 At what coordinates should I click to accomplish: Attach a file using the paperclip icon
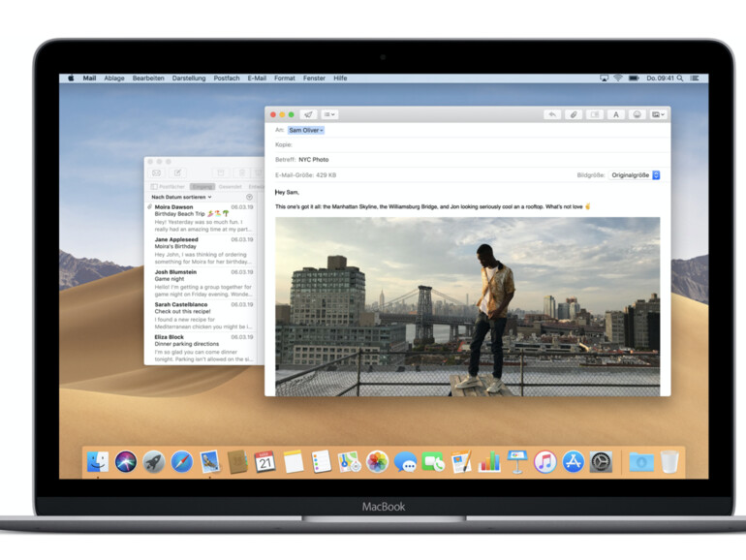pos(574,114)
